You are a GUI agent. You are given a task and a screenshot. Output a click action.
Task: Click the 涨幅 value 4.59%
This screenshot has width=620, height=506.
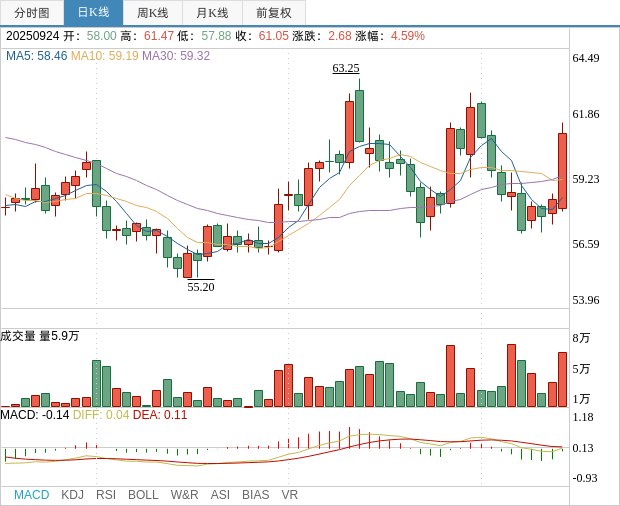[x=408, y=36]
